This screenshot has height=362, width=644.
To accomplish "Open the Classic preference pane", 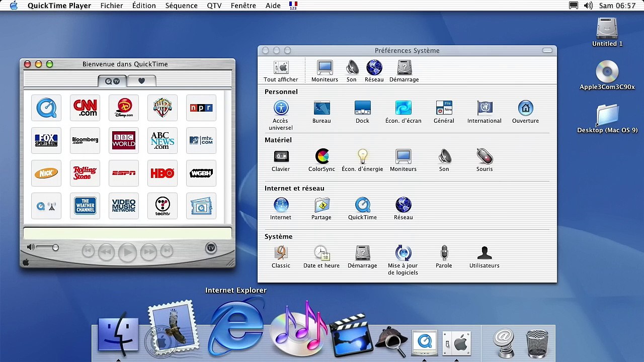I will click(281, 256).
